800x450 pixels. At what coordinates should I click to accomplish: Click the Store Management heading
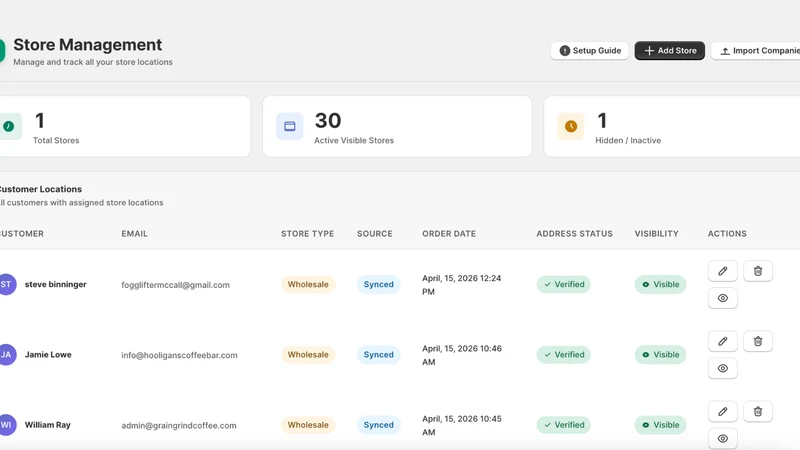[87, 45]
